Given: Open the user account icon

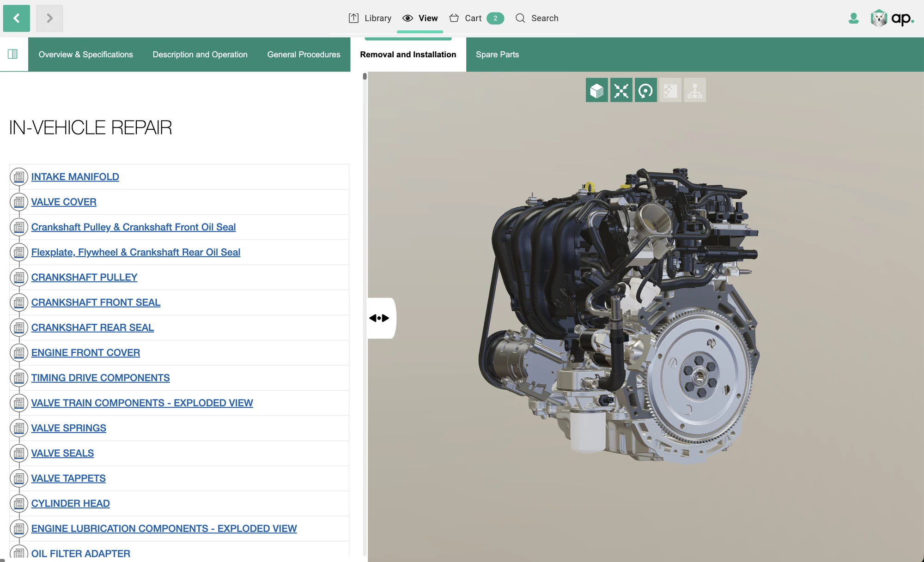Looking at the screenshot, I should click(x=853, y=18).
